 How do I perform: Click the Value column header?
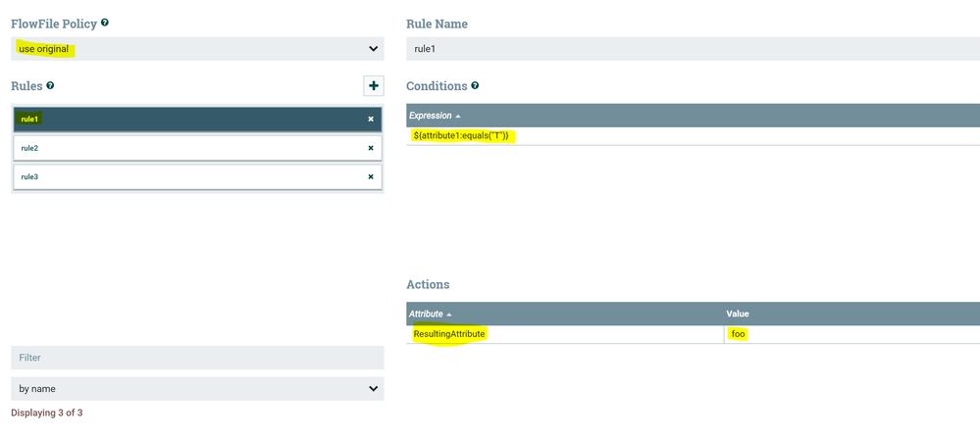pyautogui.click(x=738, y=314)
